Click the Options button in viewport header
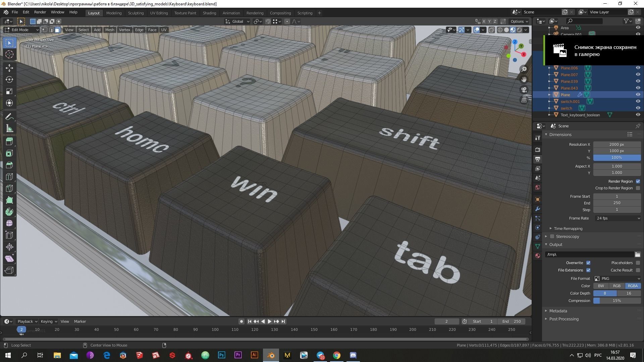Viewport: 644px width, 362px height. (519, 21)
